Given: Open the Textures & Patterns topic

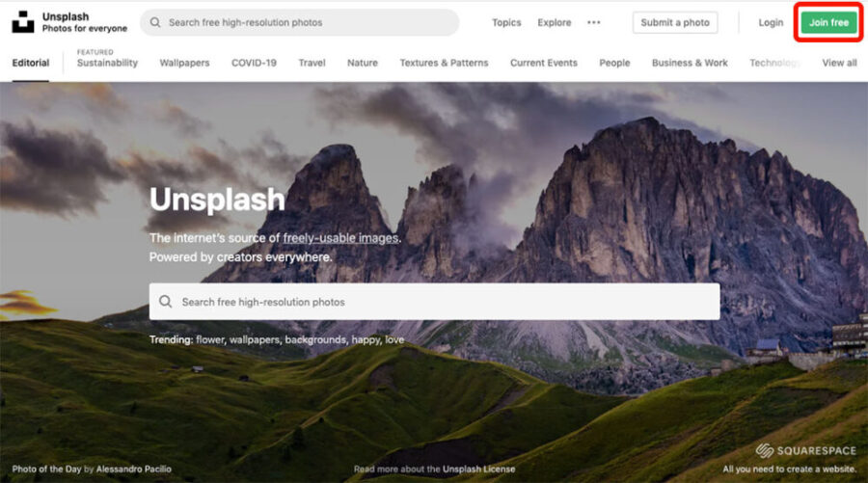Looking at the screenshot, I should (x=444, y=63).
